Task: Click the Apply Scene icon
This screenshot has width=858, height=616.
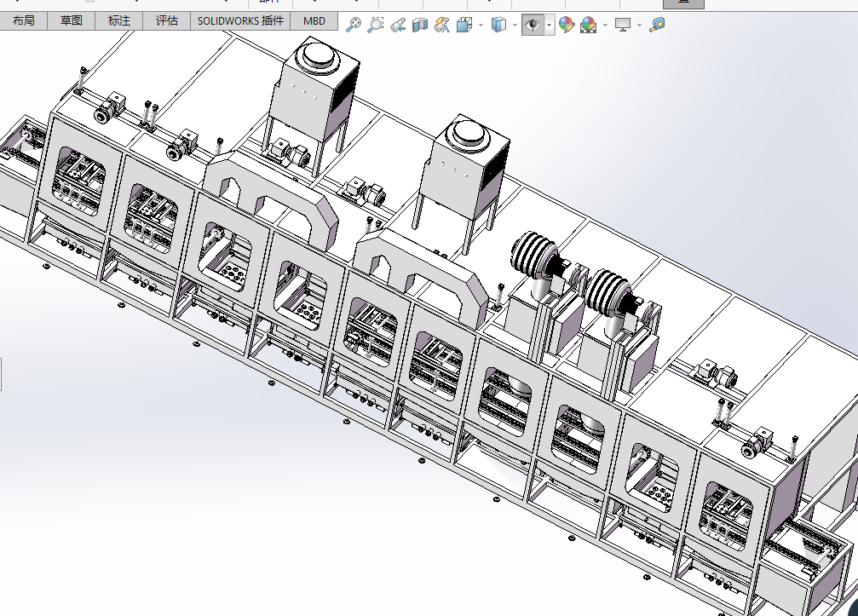Action: click(589, 26)
